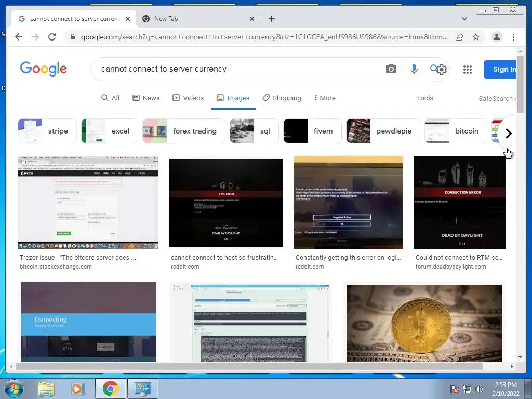The width and height of the screenshot is (532, 399).
Task: Open a new tab with plus button
Action: coord(271,19)
